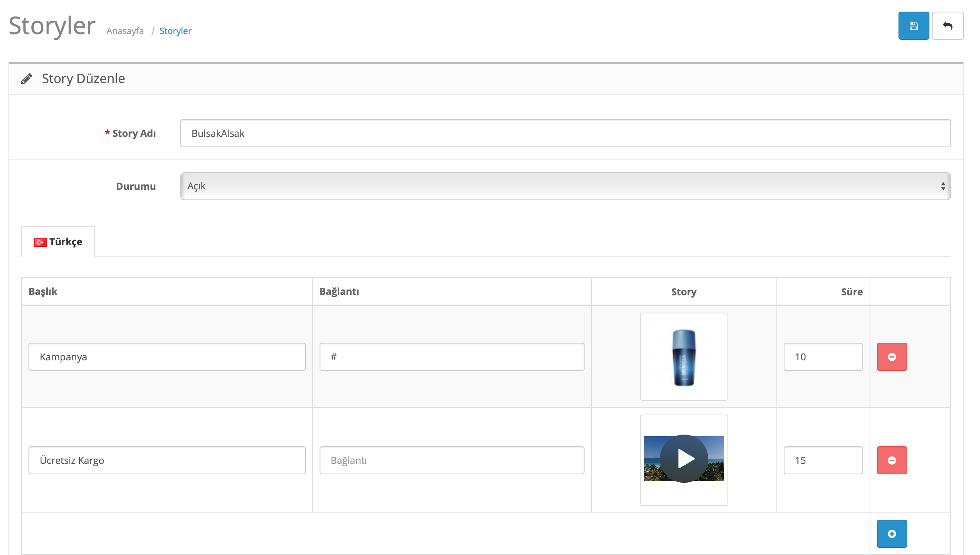
Task: Click the duration field showing 15
Action: click(x=823, y=460)
